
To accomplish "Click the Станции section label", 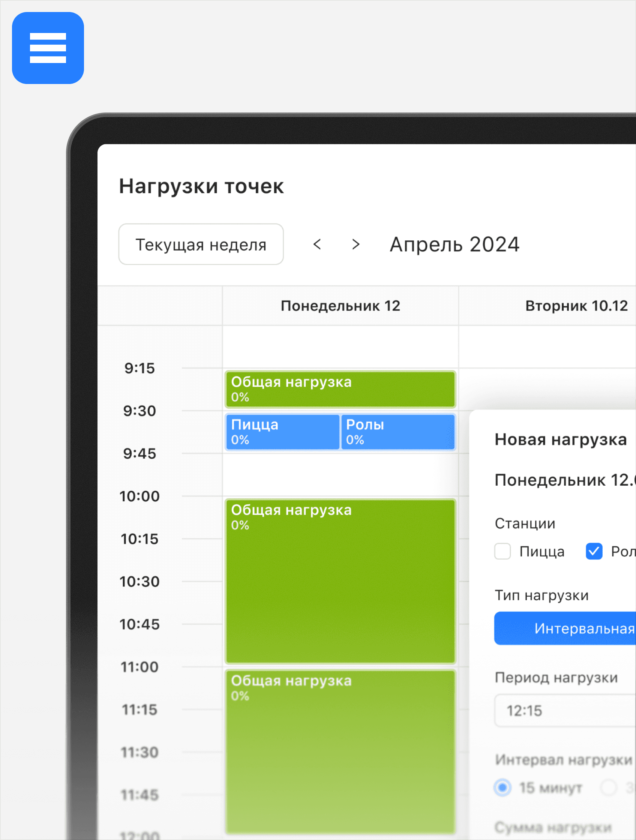I will [x=525, y=523].
